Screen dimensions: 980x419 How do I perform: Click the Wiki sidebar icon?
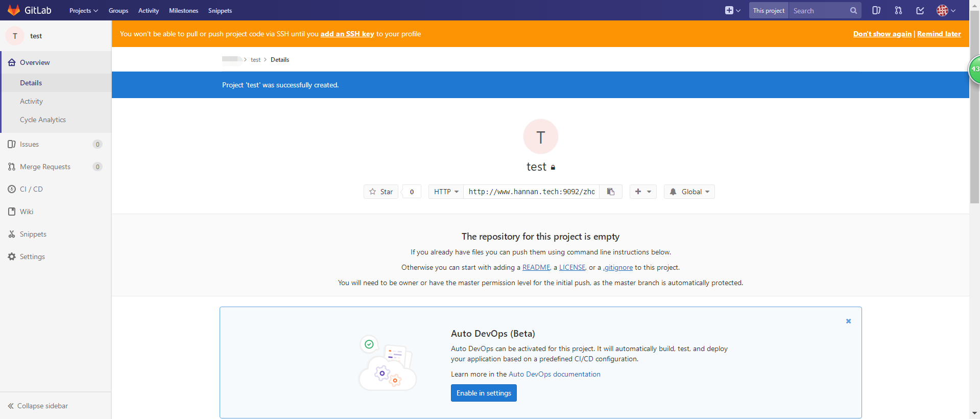(x=12, y=212)
